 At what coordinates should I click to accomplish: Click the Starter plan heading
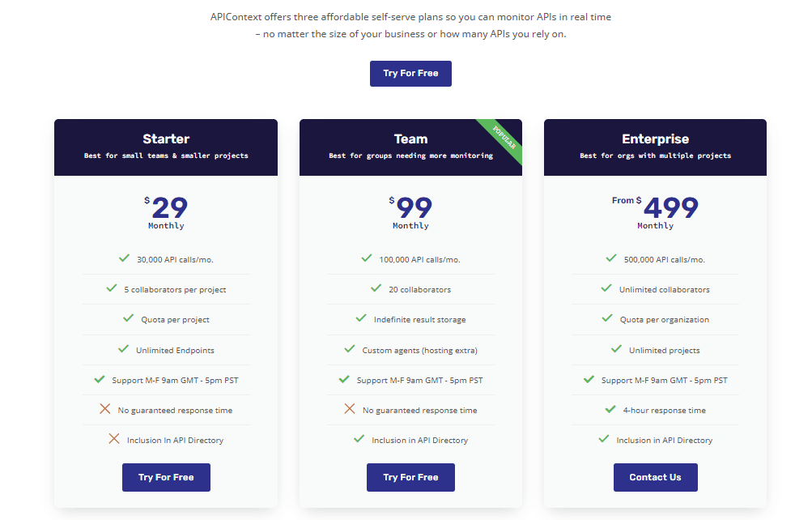point(166,139)
